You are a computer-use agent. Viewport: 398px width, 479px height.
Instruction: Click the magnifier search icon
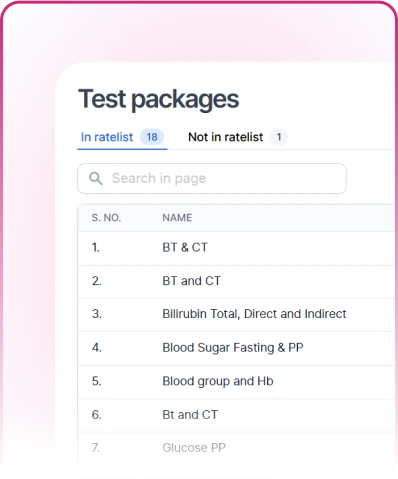96,178
